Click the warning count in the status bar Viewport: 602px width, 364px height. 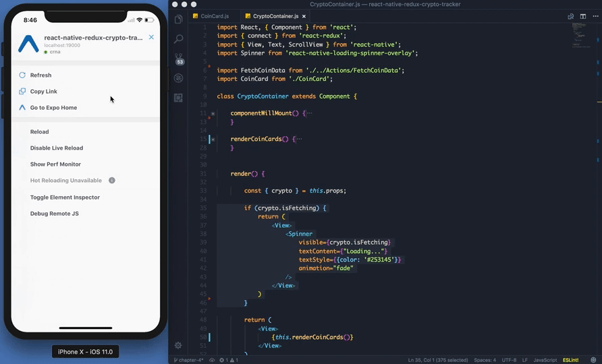(234, 360)
